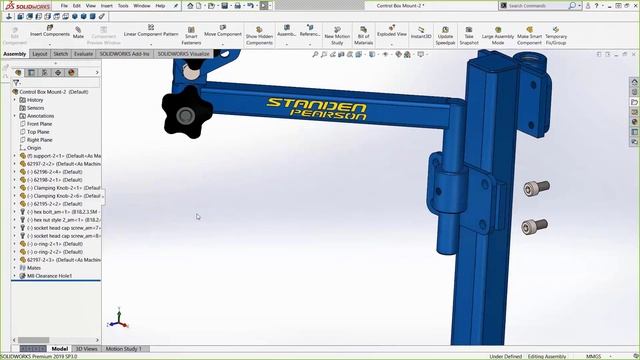Expand the History tree item

15,100
